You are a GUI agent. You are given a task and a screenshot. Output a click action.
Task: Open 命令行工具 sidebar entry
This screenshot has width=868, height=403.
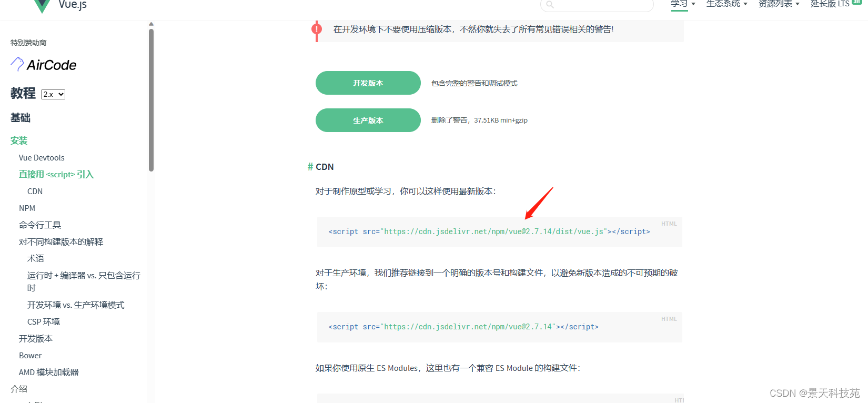[40, 225]
